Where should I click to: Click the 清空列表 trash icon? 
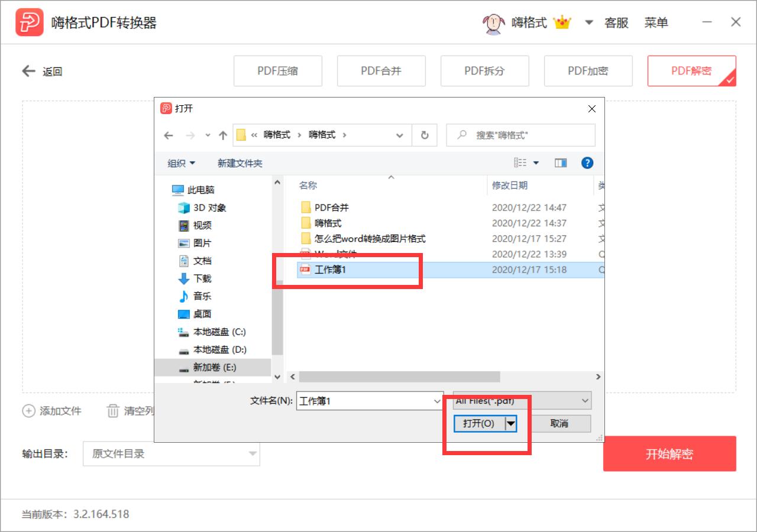point(113,411)
